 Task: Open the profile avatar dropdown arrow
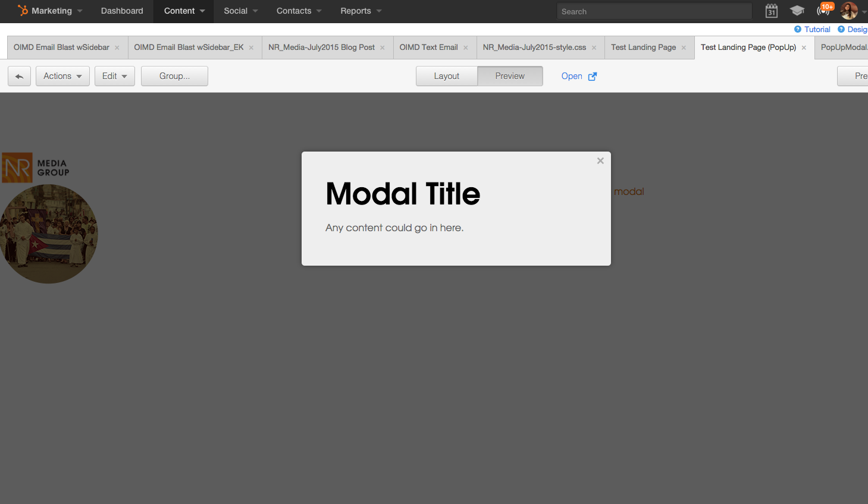point(864,11)
